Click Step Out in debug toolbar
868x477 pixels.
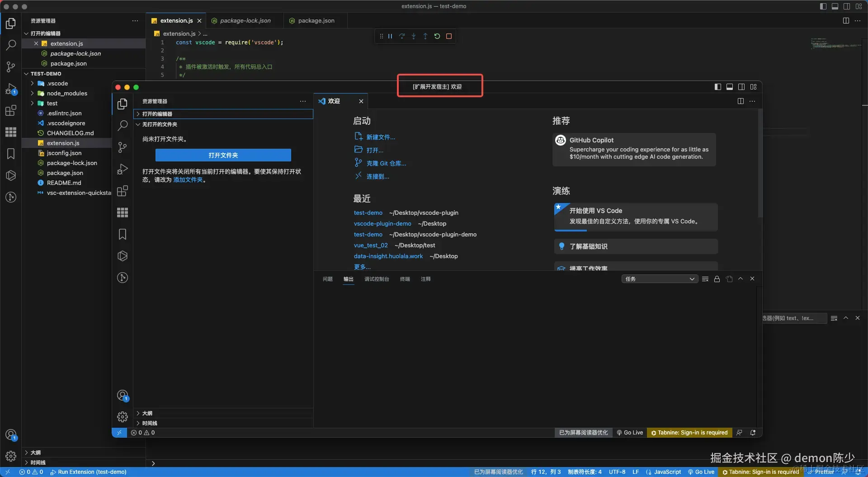coord(425,36)
